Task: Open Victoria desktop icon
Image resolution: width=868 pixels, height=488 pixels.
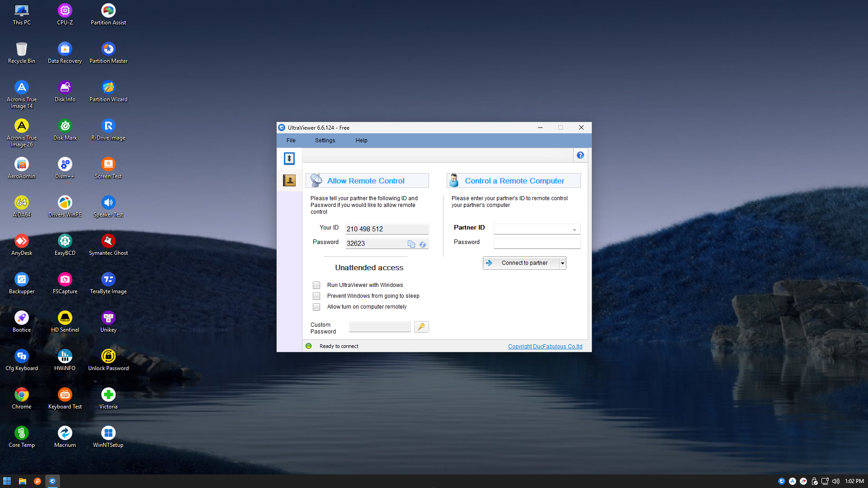Action: [x=108, y=399]
